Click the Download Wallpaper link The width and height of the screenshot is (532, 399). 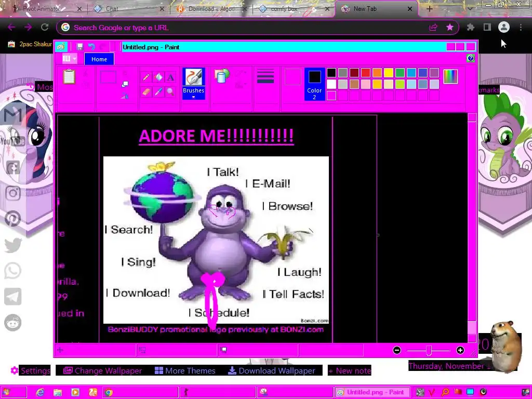click(272, 370)
